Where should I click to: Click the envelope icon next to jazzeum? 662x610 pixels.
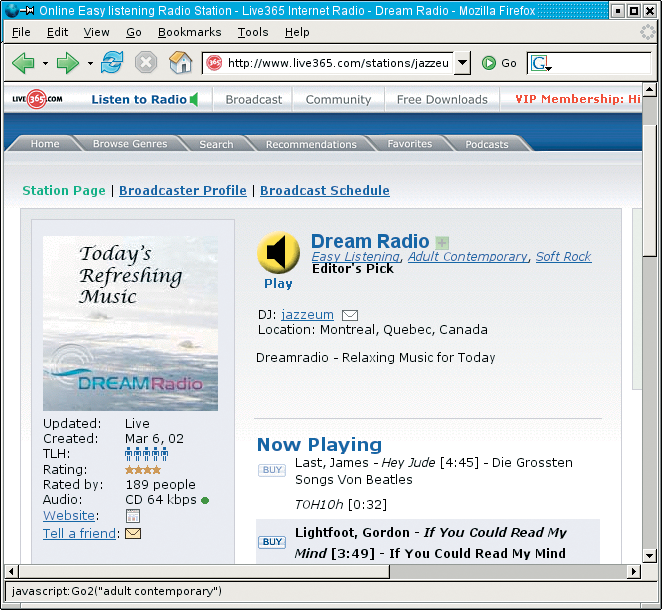tap(350, 315)
